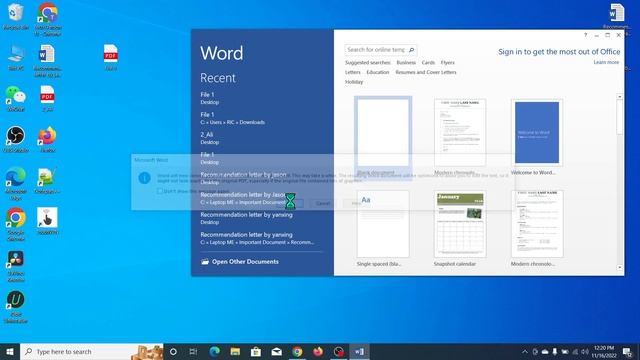Click the OneDrive cloud tray icon
The height and width of the screenshot is (360, 640).
pyautogui.click(x=545, y=351)
